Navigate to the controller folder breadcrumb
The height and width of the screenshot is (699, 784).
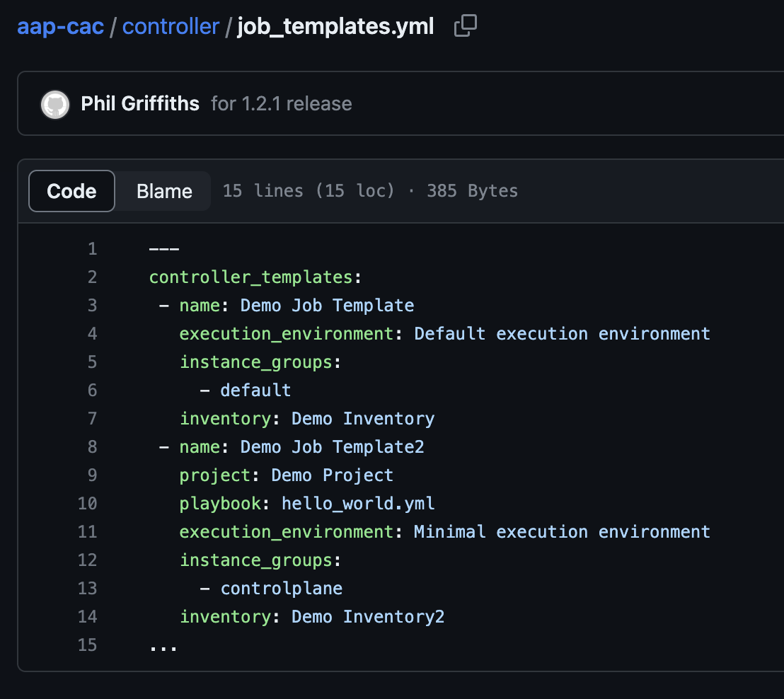[171, 27]
